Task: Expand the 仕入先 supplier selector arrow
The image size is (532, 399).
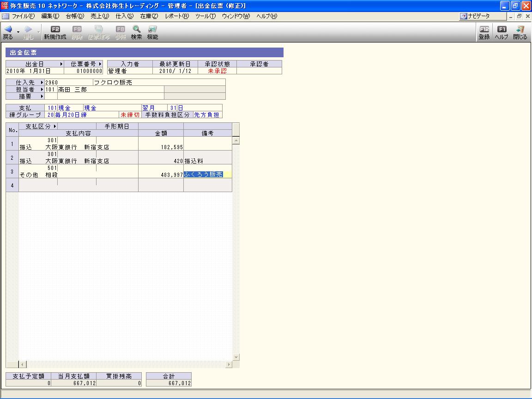Action: pyautogui.click(x=42, y=83)
